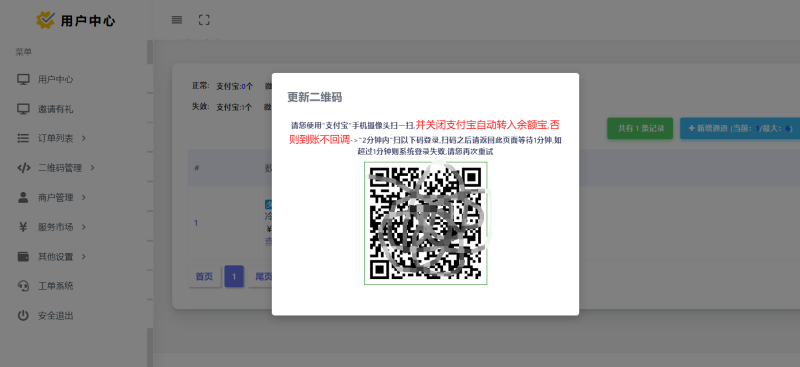Click the monitor icon for 用户中心
800x367 pixels.
click(x=23, y=80)
